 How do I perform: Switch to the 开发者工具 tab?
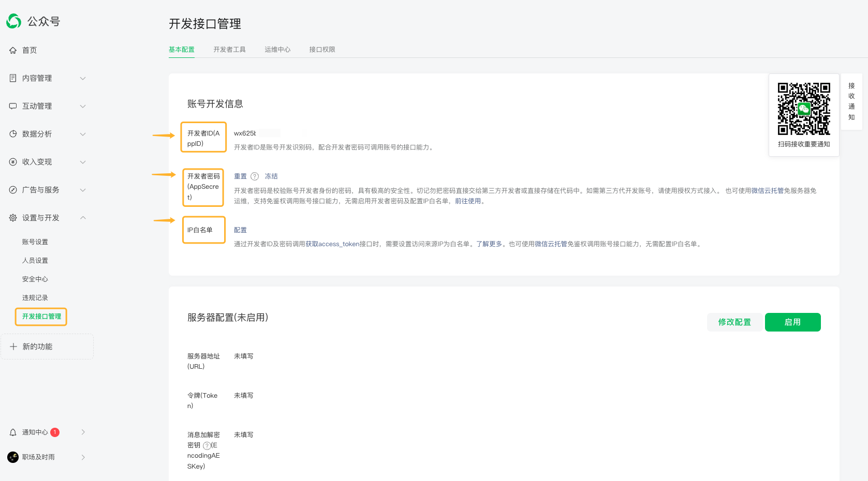point(229,50)
